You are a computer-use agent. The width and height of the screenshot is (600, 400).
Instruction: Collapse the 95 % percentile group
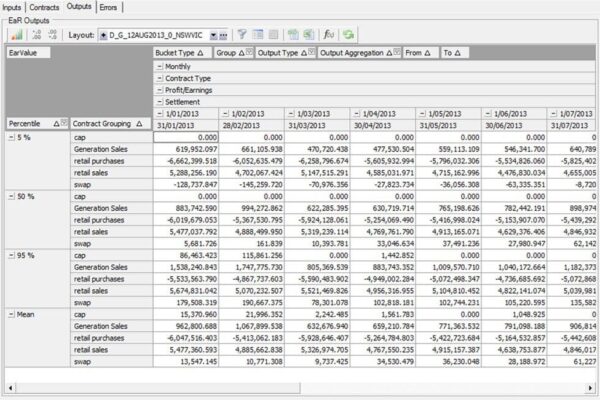11,255
